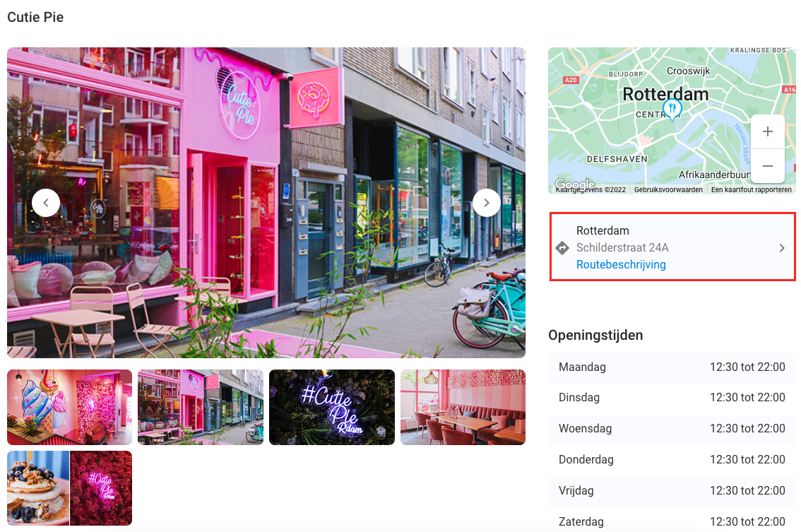Advance to the next photo in the carousel
Screen dimensions: 801x532
click(486, 203)
